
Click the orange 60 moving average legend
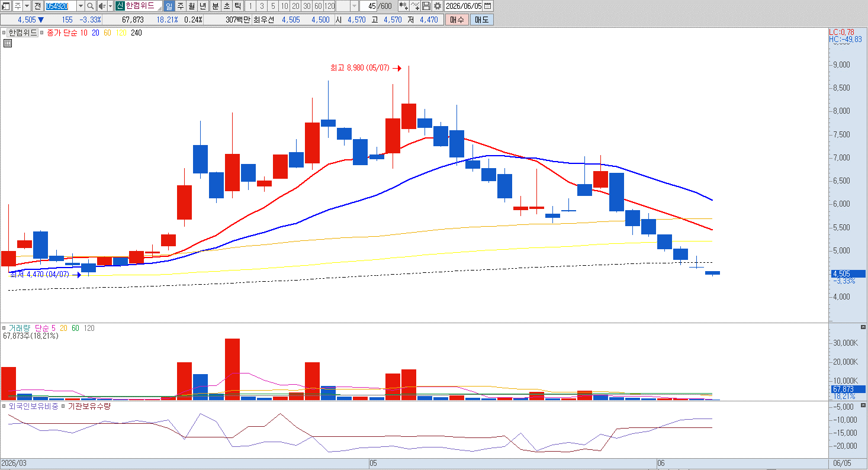click(107, 33)
